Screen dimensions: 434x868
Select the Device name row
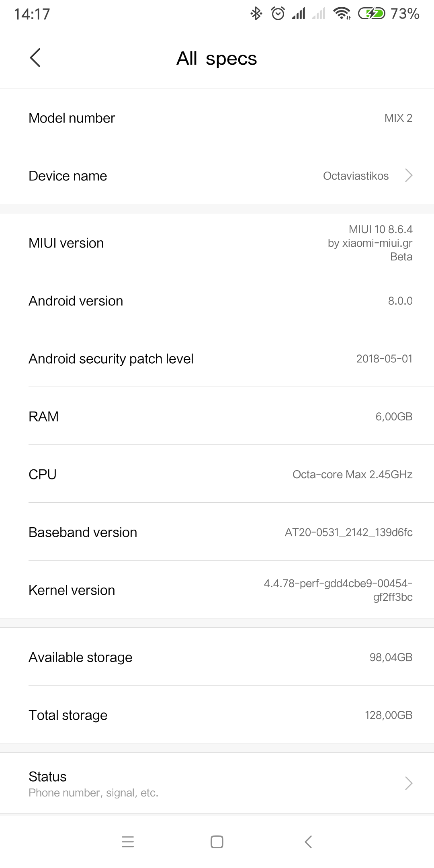[217, 176]
